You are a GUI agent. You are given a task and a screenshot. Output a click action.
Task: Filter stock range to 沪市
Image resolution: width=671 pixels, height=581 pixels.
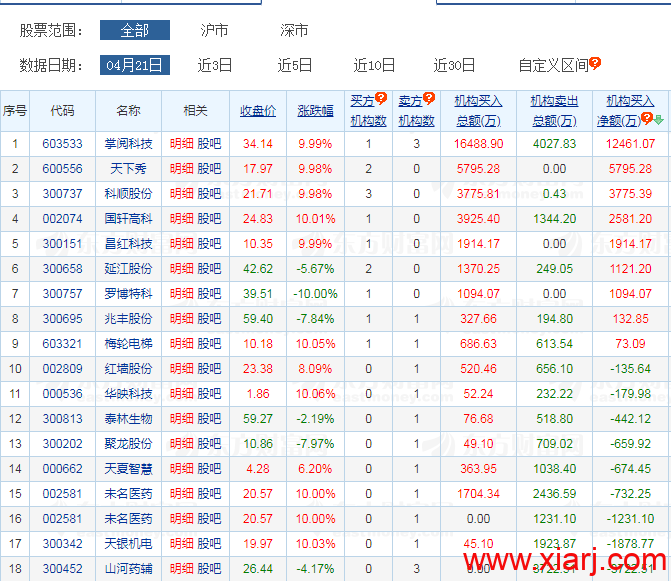(x=214, y=30)
